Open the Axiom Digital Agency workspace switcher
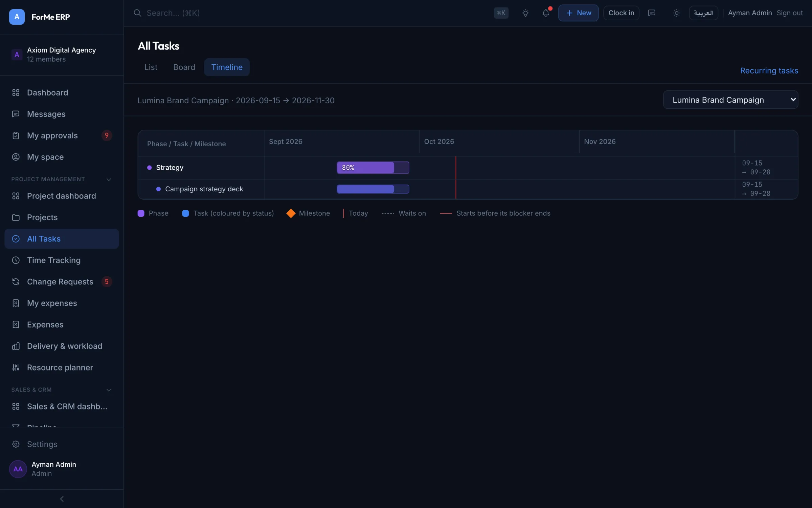The image size is (812, 508). (x=62, y=55)
